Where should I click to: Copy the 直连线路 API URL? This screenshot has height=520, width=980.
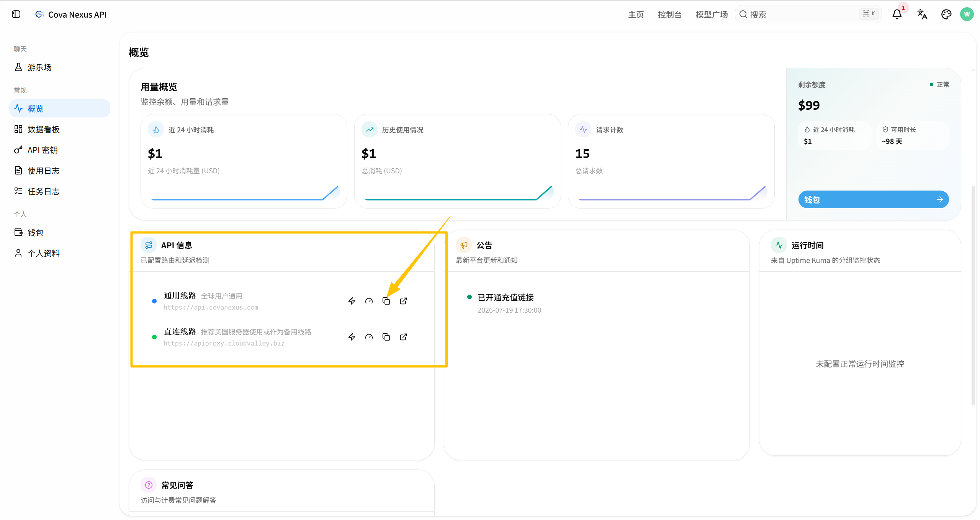pos(386,337)
